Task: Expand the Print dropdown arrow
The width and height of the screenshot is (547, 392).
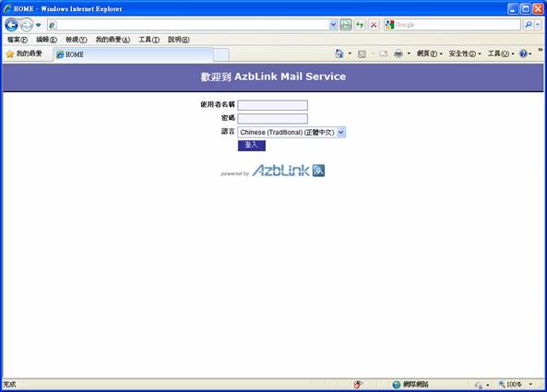Action: pyautogui.click(x=409, y=53)
